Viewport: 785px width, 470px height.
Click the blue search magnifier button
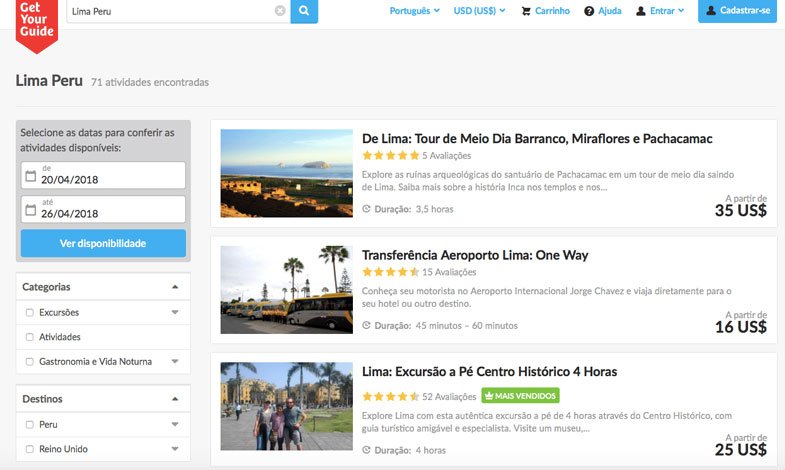[304, 11]
